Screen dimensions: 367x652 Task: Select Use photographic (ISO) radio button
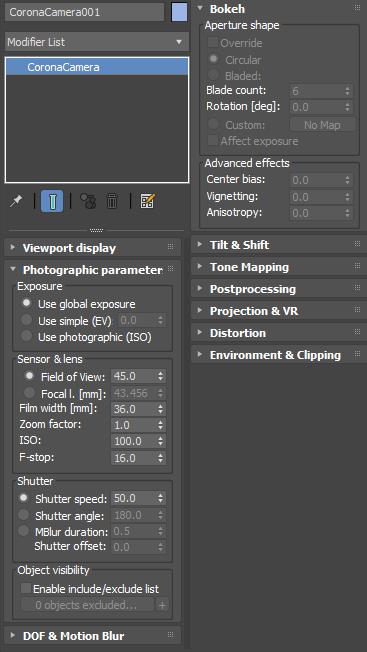(x=27, y=336)
